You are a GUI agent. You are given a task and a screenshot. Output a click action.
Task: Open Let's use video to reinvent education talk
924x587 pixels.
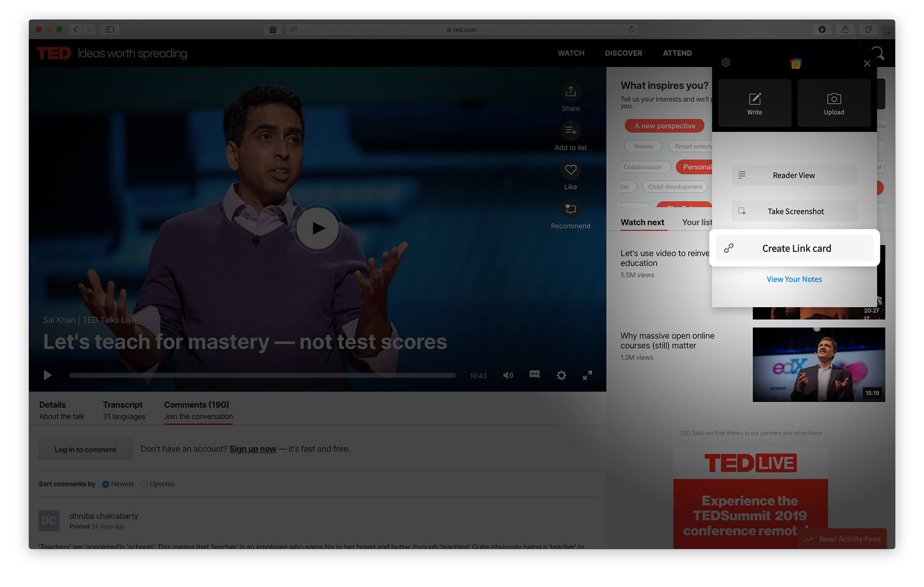pos(665,258)
